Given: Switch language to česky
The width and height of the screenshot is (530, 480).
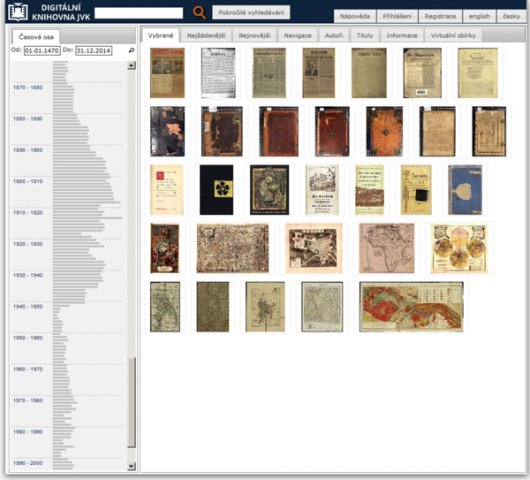Looking at the screenshot, I should [511, 16].
